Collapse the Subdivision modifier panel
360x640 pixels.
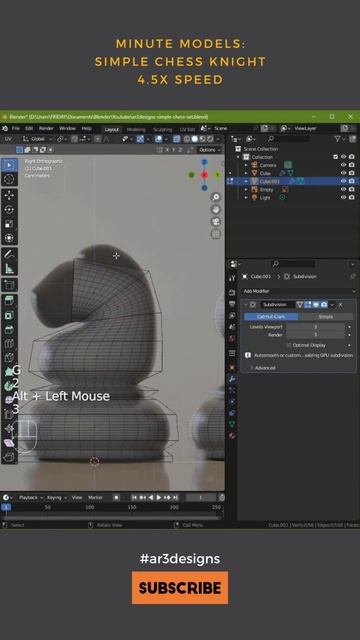[245, 304]
